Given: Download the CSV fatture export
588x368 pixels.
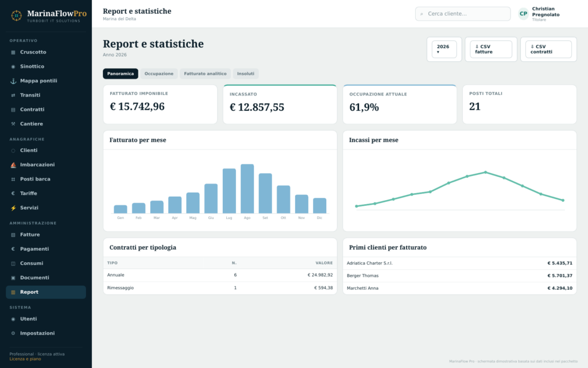Looking at the screenshot, I should (491, 49).
